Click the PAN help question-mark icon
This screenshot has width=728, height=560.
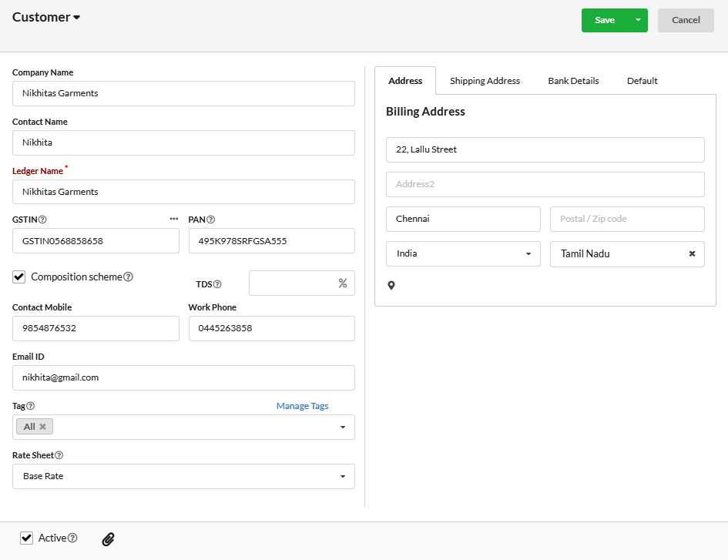(211, 220)
